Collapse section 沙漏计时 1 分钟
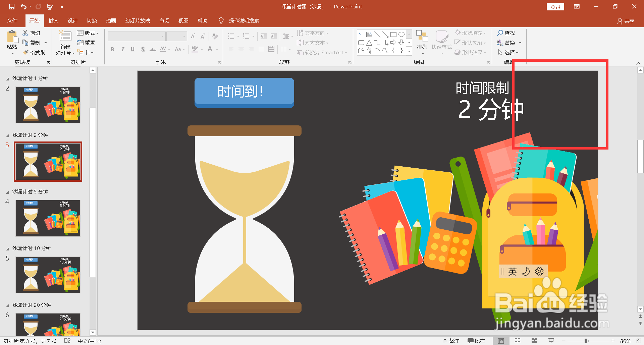The height and width of the screenshot is (345, 644). 7,79
